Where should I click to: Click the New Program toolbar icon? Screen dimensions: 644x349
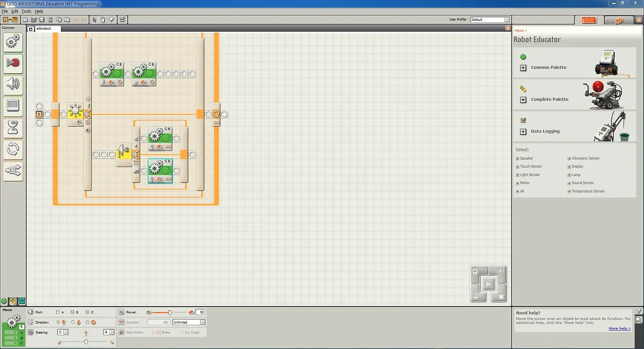coord(25,20)
